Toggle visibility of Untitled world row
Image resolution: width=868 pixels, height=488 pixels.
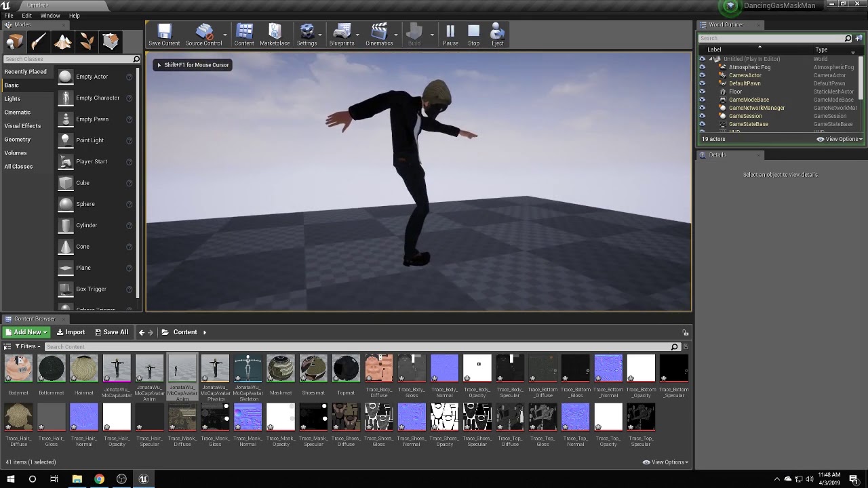click(702, 59)
